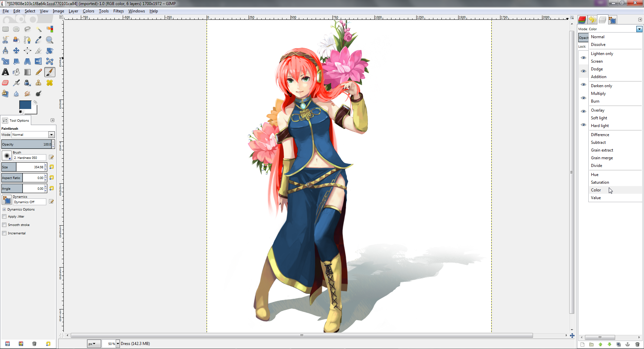Toggle visibility eye of the fourth layer
644x349 pixels.
[584, 98]
